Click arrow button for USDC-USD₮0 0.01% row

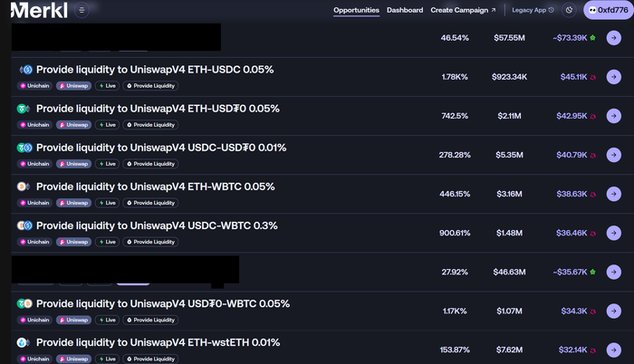[613, 155]
